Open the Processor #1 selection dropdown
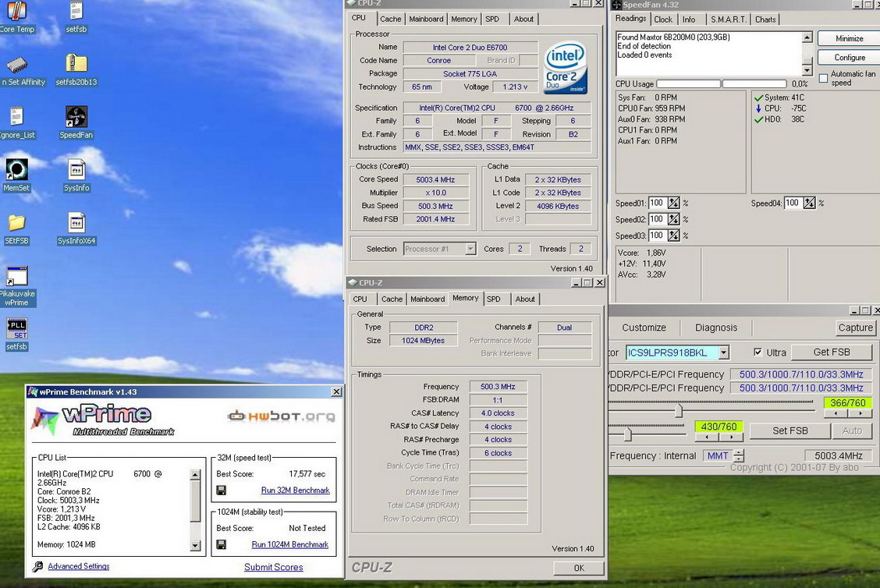Screen dimensions: 880x588 [470, 249]
